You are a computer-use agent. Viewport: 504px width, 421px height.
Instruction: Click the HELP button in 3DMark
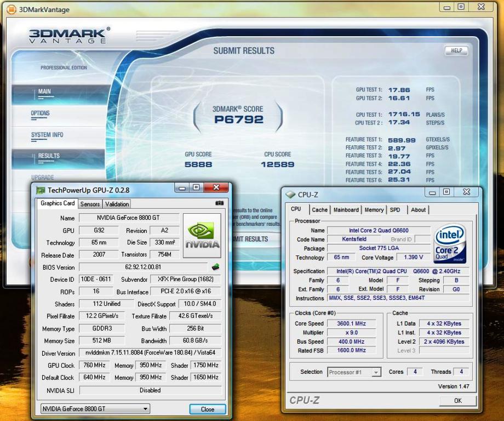pos(456,50)
